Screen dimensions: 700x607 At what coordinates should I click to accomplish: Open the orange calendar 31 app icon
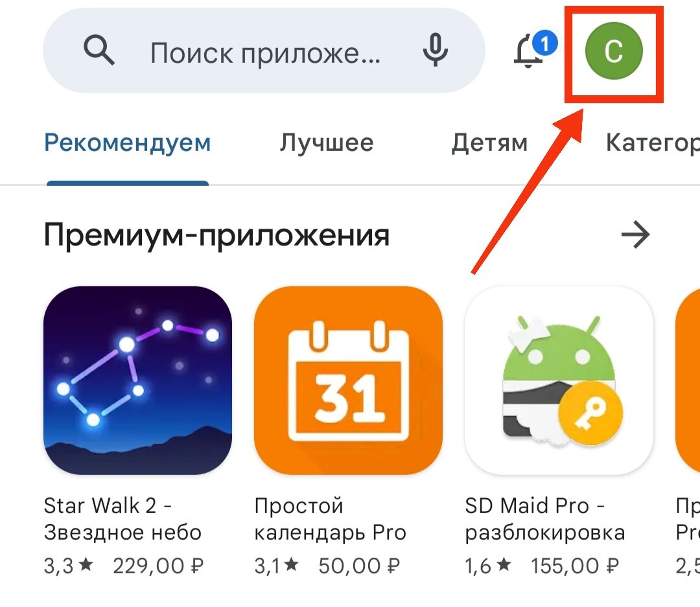point(348,380)
